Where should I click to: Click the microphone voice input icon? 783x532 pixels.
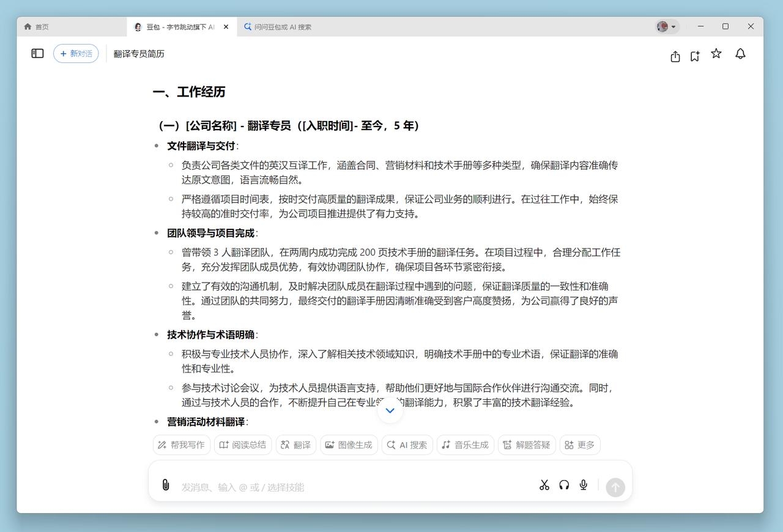[x=584, y=485]
